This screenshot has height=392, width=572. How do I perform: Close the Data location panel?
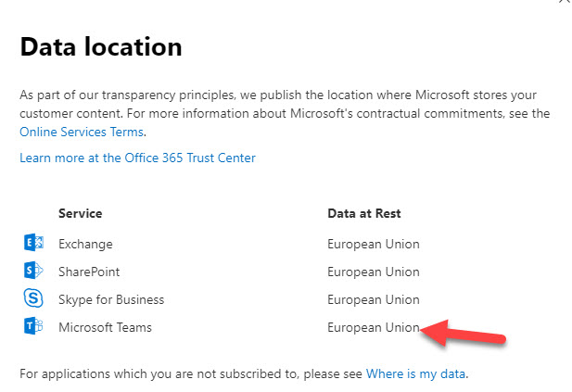(x=565, y=2)
